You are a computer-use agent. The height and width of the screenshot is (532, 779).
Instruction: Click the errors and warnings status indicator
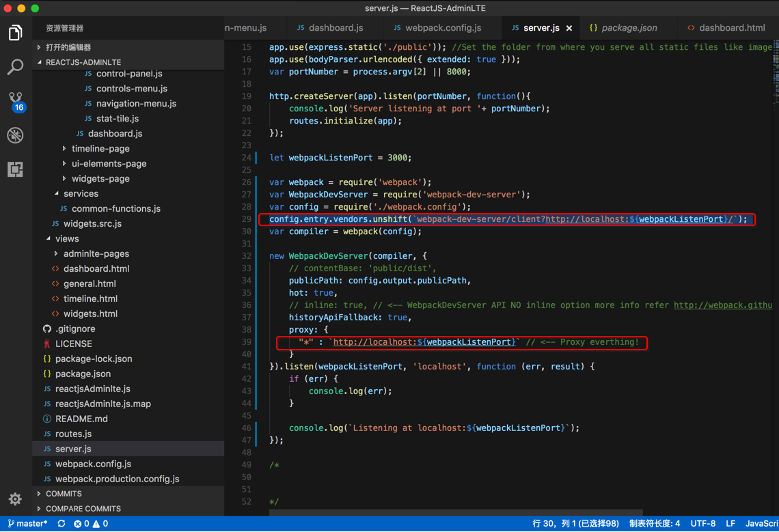coord(91,524)
